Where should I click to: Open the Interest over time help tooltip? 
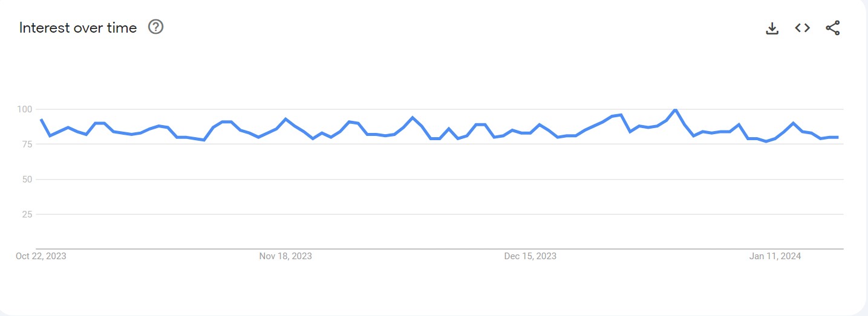[x=156, y=27]
